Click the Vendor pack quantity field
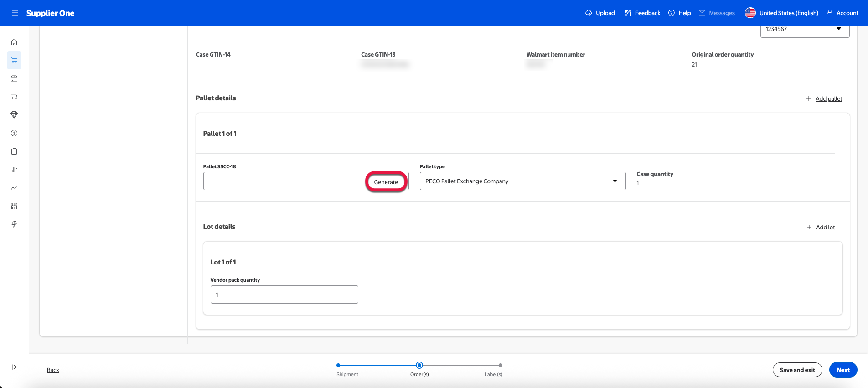 [284, 295]
